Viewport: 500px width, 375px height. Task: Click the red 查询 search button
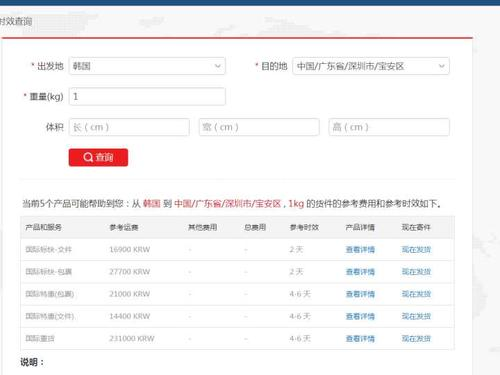[98, 157]
